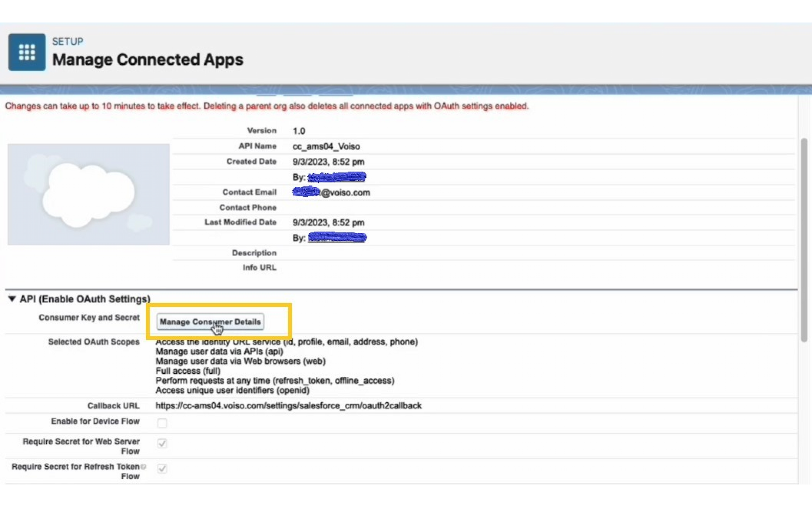This screenshot has width=812, height=507.
Task: Click the help icon beside Refresh Token
Action: (143, 466)
